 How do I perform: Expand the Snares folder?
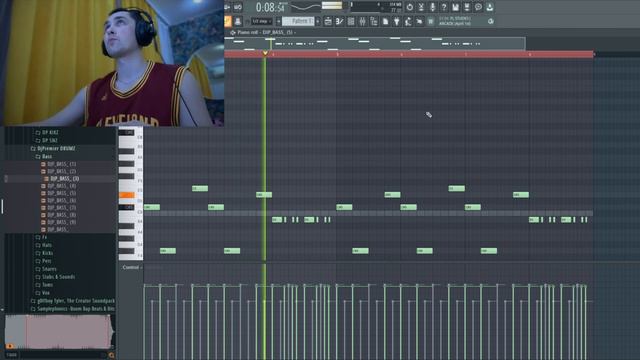pyautogui.click(x=46, y=269)
